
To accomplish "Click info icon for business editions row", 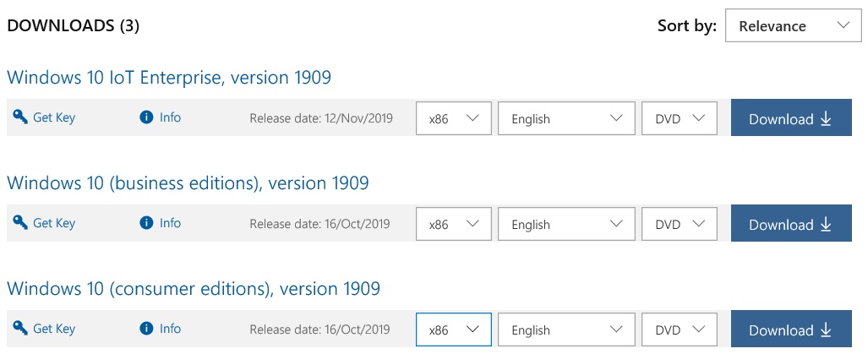I will 146,223.
